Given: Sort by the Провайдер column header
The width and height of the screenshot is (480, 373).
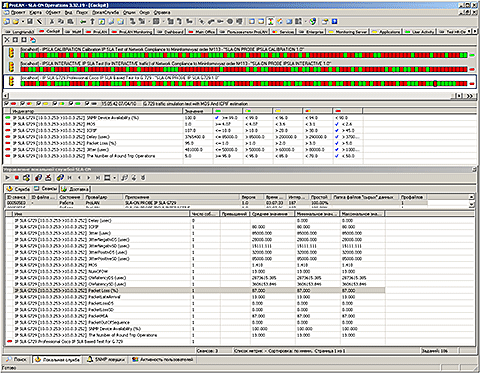Looking at the screenshot, I should (103, 197).
